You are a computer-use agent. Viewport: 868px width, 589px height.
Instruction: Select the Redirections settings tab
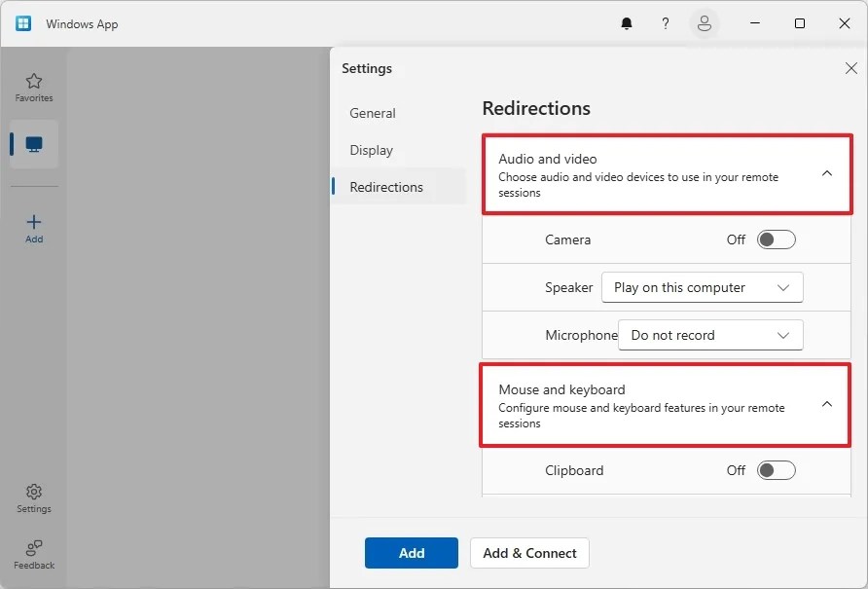(386, 186)
